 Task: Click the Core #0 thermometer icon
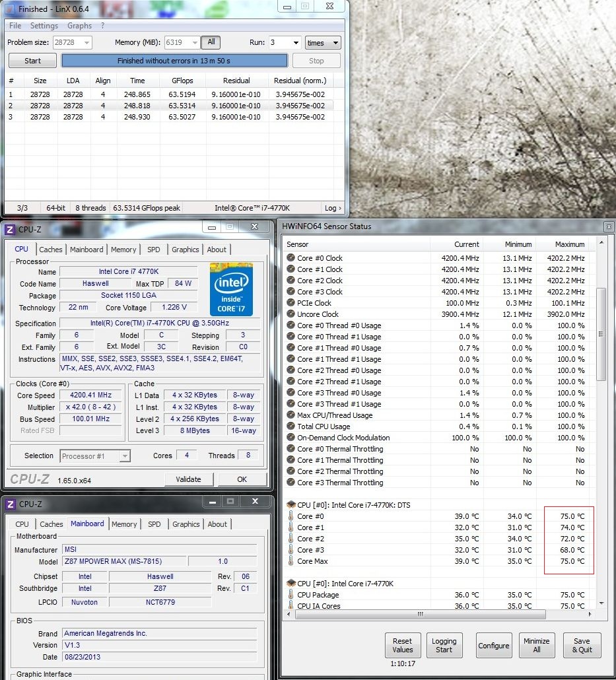coord(291,516)
